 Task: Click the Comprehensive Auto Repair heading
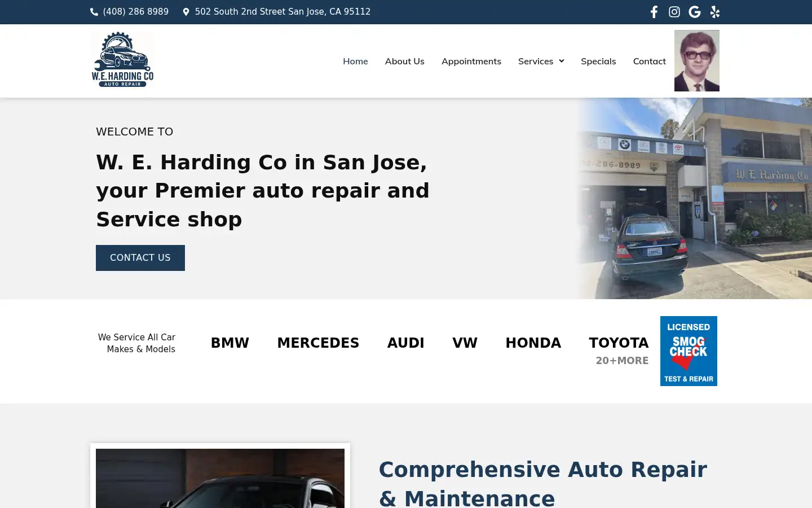pos(542,483)
